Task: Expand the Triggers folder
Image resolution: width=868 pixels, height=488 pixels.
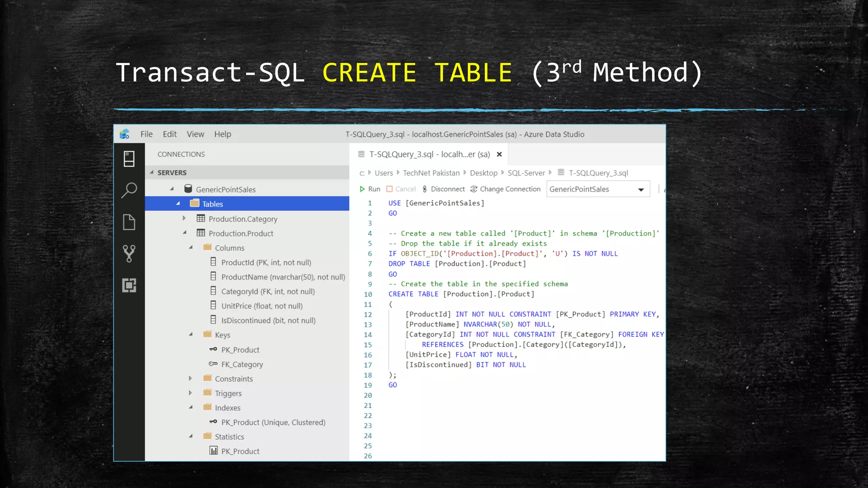Action: point(190,393)
